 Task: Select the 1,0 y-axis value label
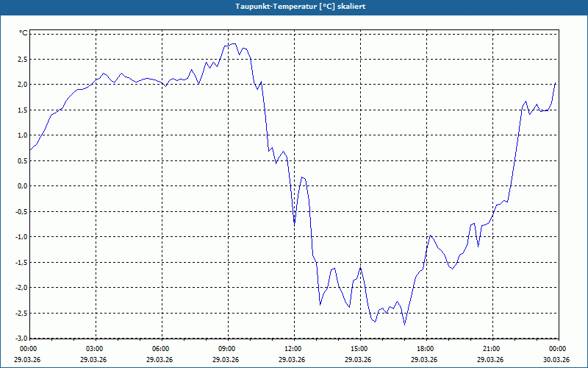(22, 135)
